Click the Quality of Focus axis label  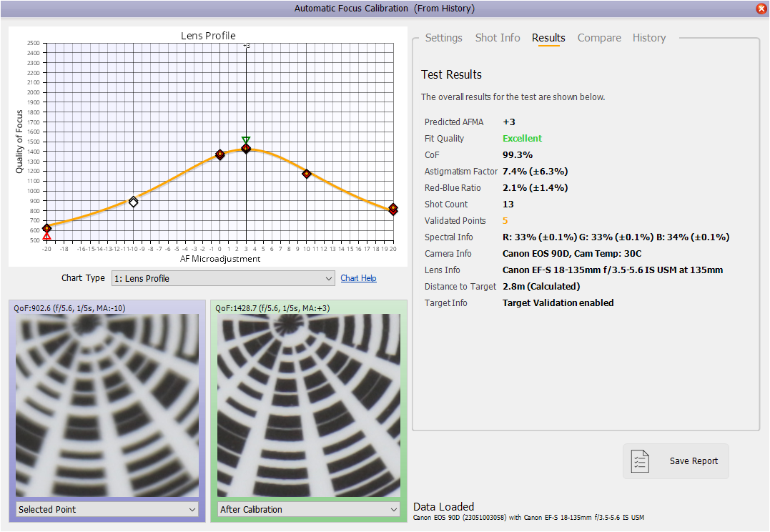pos(19,142)
